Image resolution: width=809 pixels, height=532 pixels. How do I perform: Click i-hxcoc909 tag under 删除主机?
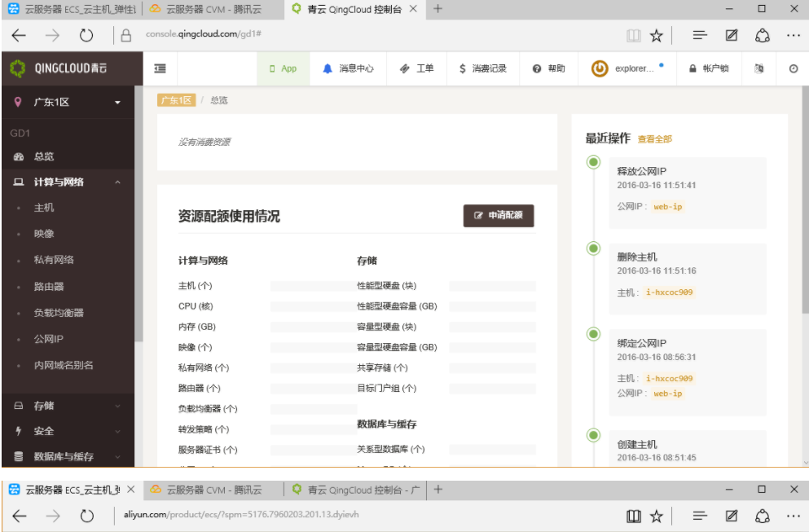click(x=669, y=292)
